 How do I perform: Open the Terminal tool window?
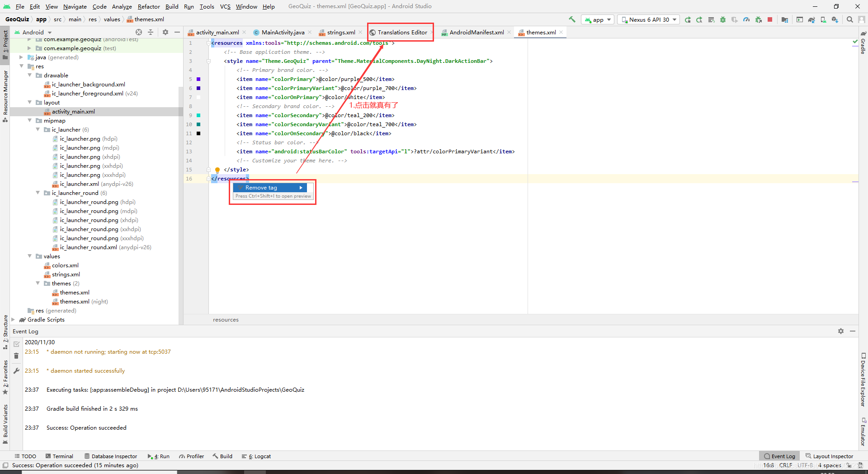(59, 456)
